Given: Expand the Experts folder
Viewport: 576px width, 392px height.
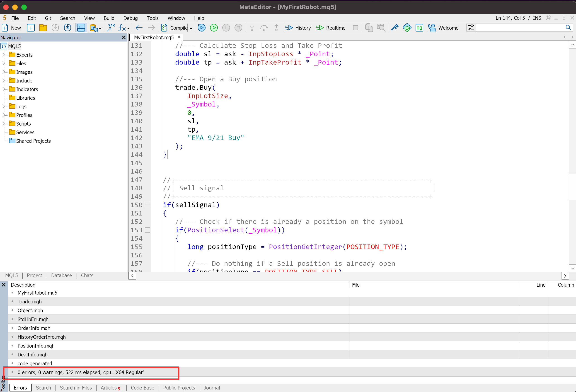Looking at the screenshot, I should (4, 55).
